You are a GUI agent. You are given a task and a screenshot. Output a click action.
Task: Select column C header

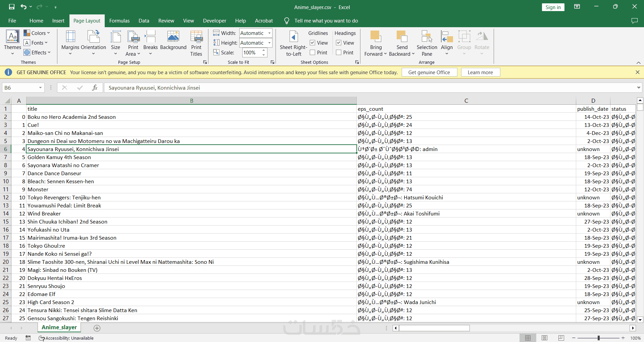466,100
